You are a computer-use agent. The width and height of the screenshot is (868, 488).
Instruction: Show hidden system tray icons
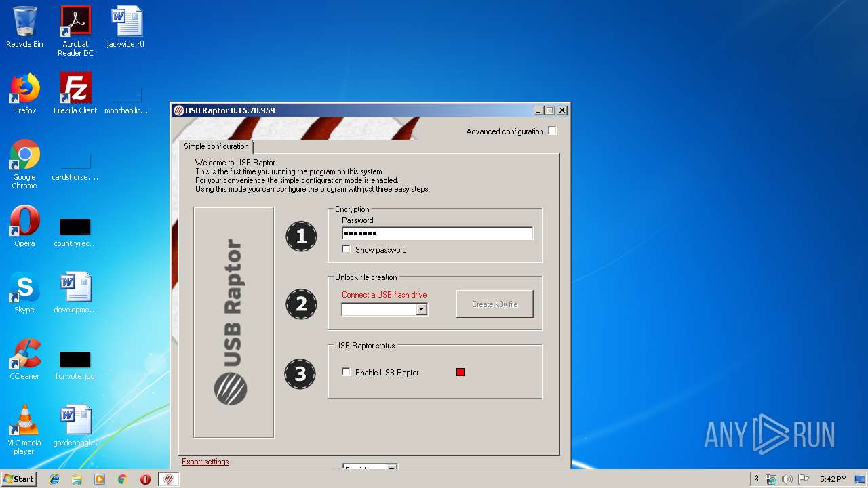[756, 479]
